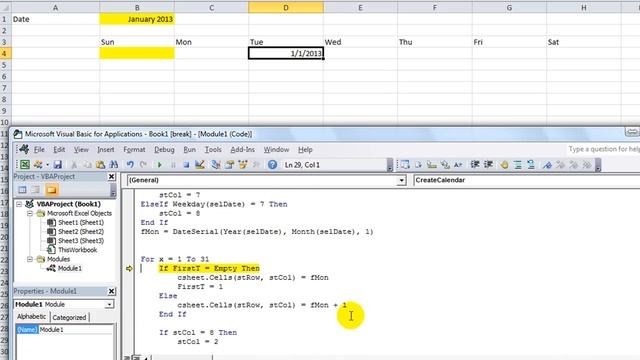This screenshot has height=360, width=640.
Task: Select ThisWorkbook in project tree
Action: click(78, 250)
